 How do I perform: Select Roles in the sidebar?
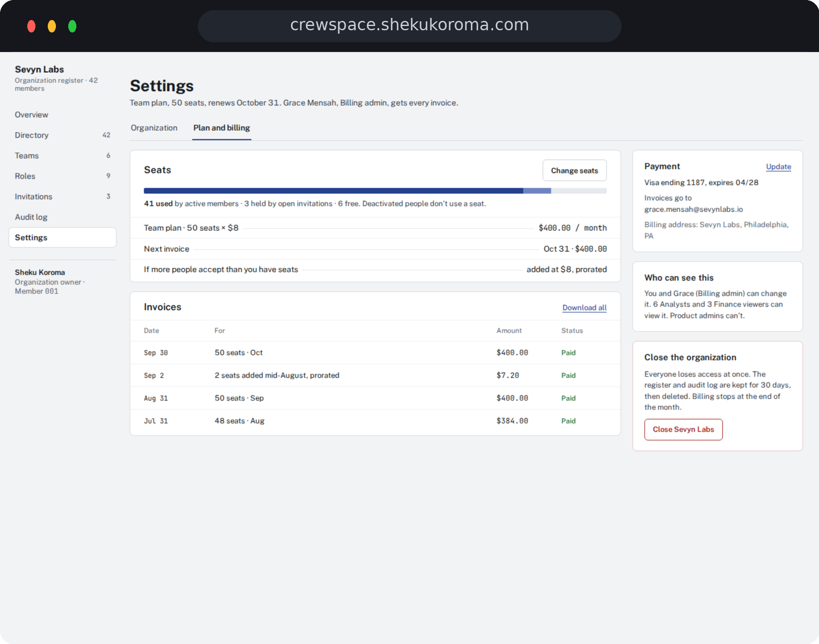(62, 176)
